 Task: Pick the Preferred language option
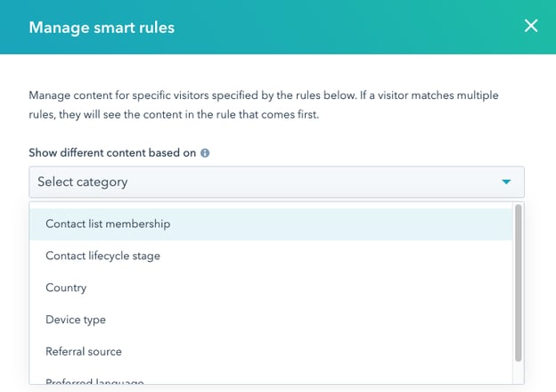click(x=94, y=382)
